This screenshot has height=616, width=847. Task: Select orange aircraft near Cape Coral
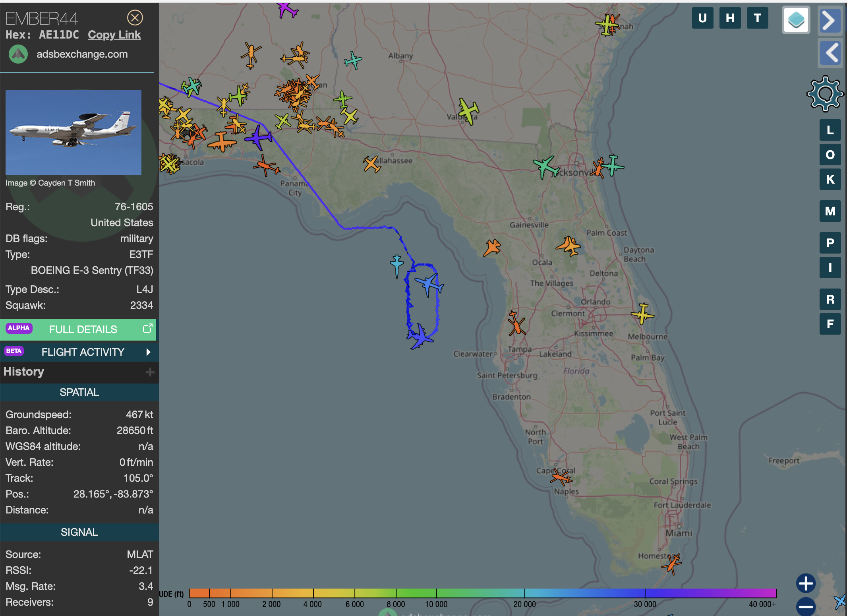(560, 476)
